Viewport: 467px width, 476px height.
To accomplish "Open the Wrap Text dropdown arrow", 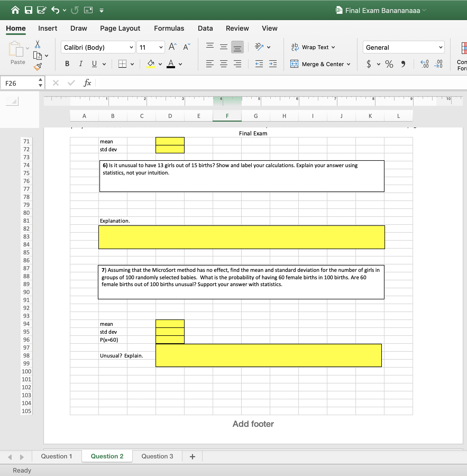I will [333, 47].
